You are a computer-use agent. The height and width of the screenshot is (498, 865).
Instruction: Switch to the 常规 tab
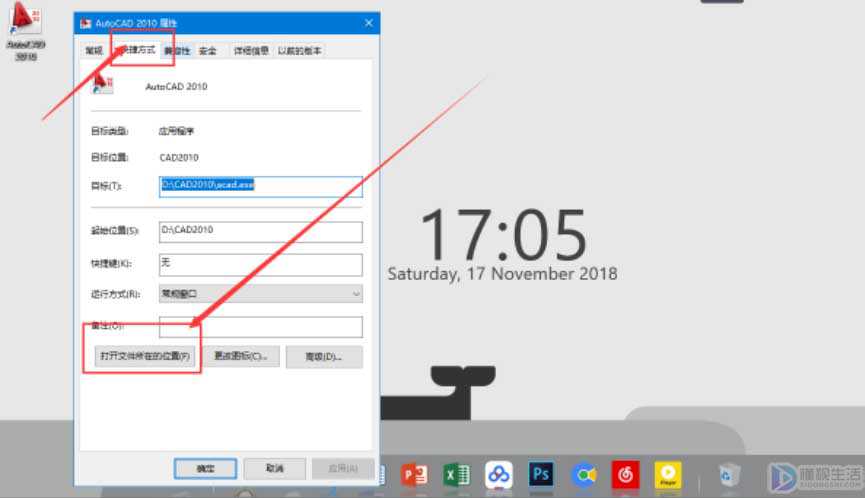94,51
